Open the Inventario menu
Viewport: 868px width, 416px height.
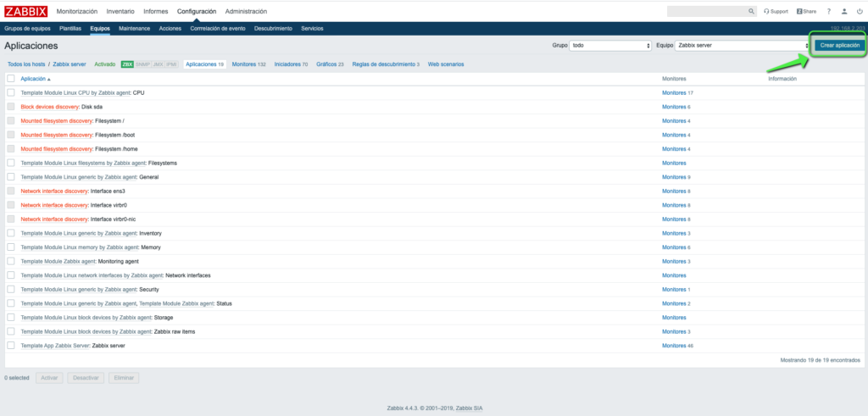pyautogui.click(x=120, y=11)
